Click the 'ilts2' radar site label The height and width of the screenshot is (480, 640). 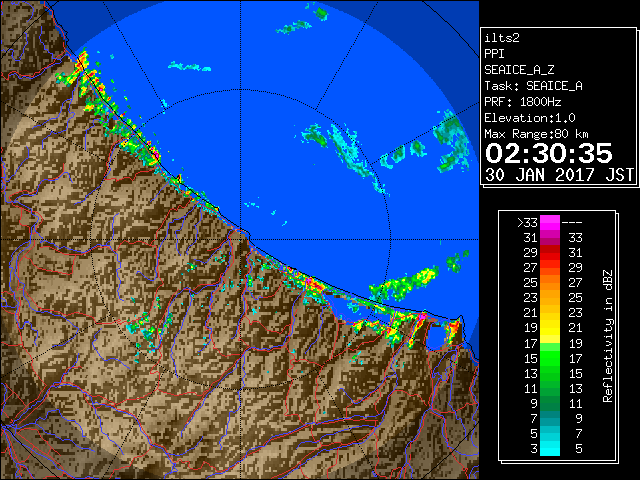click(x=502, y=38)
